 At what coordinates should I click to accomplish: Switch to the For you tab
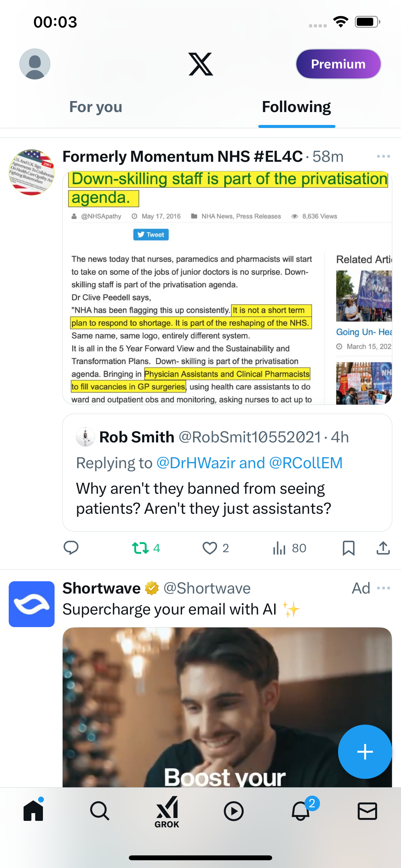(x=96, y=107)
